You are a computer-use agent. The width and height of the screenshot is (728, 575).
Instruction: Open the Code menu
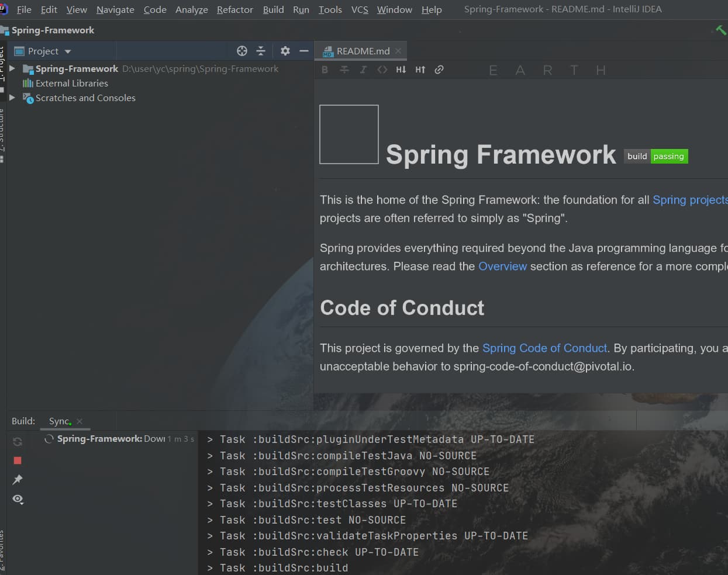pyautogui.click(x=155, y=9)
